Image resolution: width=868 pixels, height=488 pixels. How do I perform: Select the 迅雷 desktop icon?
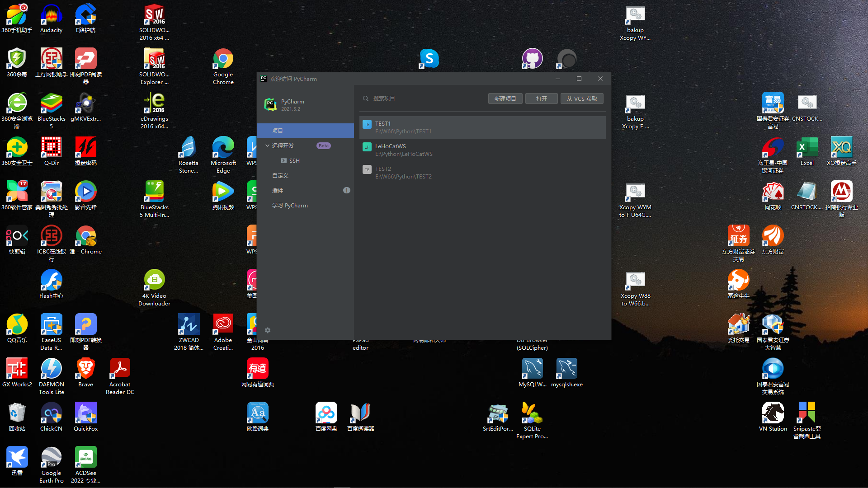click(x=17, y=461)
